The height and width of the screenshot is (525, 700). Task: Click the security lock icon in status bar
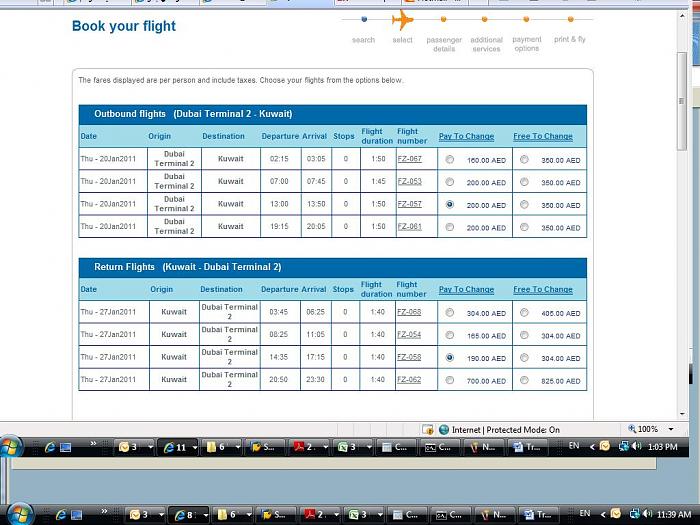pyautogui.click(x=428, y=429)
